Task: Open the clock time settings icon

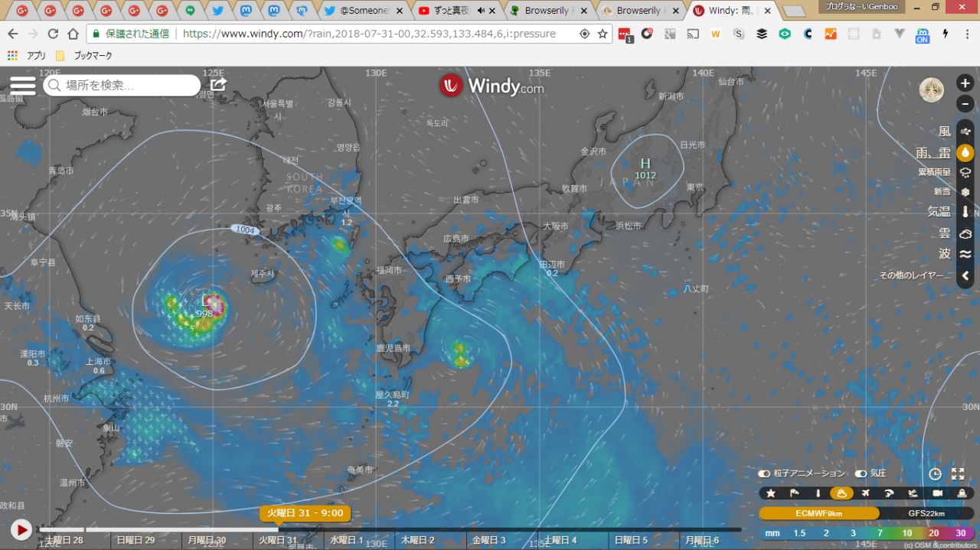Action: coord(935,474)
